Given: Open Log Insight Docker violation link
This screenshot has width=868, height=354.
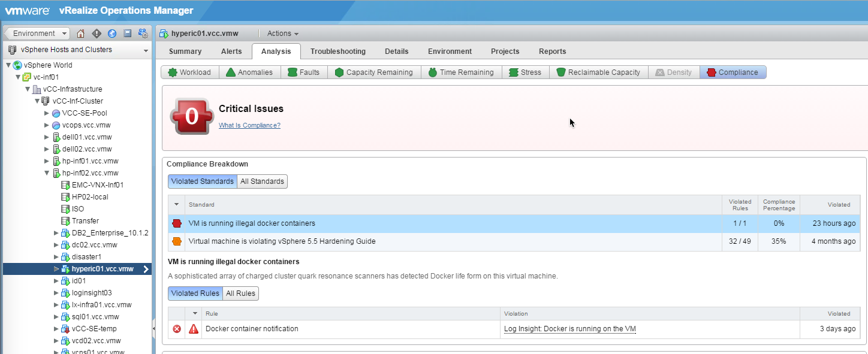Looking at the screenshot, I should (569, 329).
